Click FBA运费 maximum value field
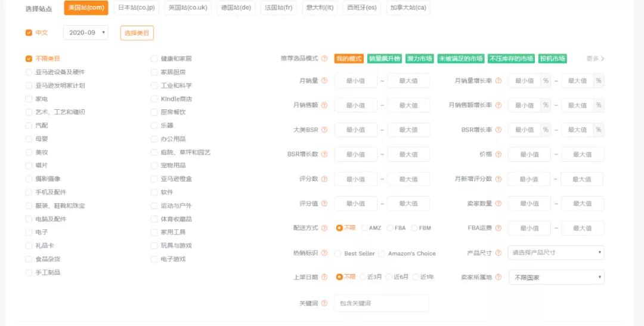Screen dimensions: 644x326 (x=583, y=227)
